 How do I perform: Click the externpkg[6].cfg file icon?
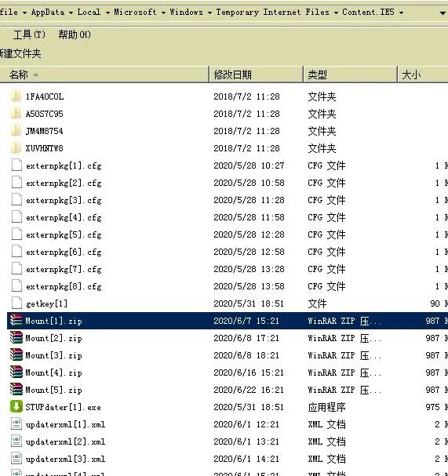pos(16,252)
